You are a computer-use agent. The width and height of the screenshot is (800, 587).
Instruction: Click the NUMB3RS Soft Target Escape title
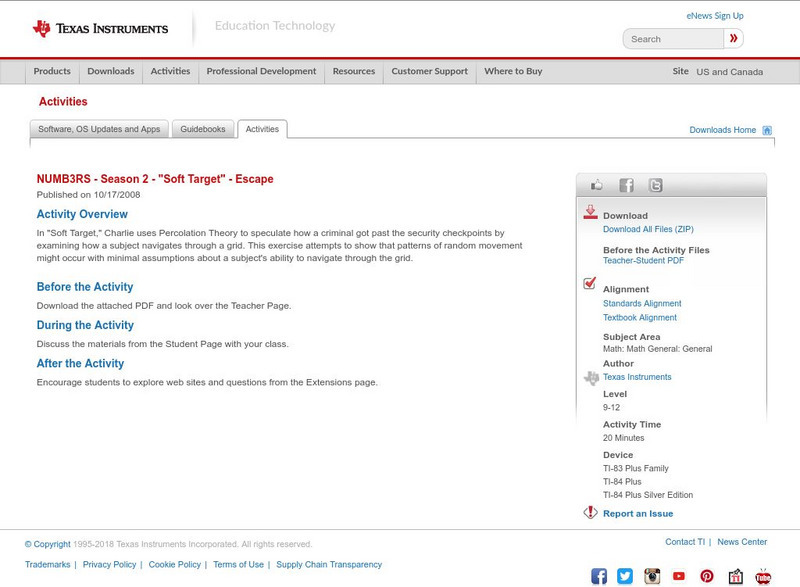click(x=155, y=179)
